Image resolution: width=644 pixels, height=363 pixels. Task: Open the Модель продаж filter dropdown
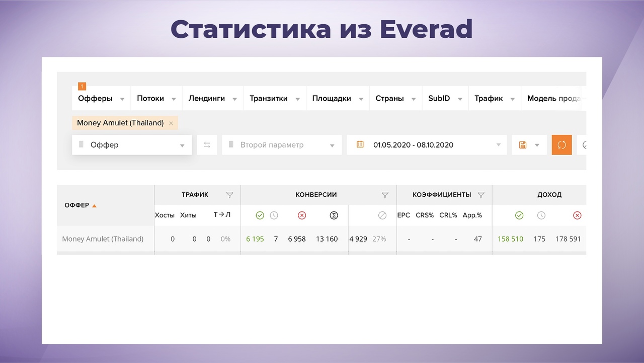point(553,98)
